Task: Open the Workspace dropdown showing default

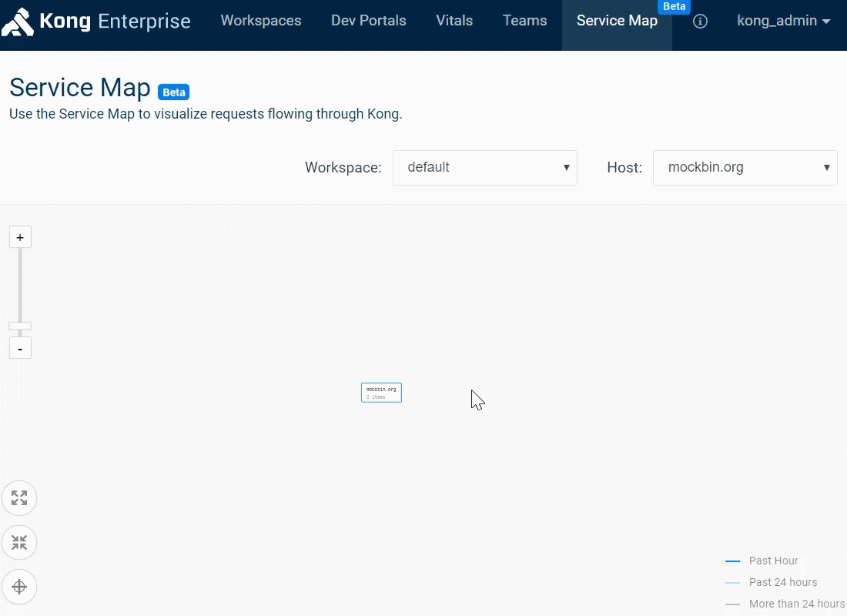Action: pos(484,168)
